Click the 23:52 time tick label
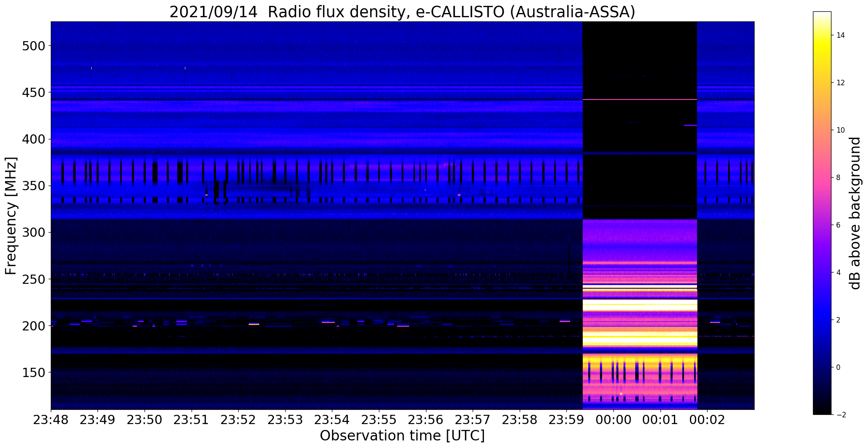Image resolution: width=868 pixels, height=448 pixels. point(239,420)
